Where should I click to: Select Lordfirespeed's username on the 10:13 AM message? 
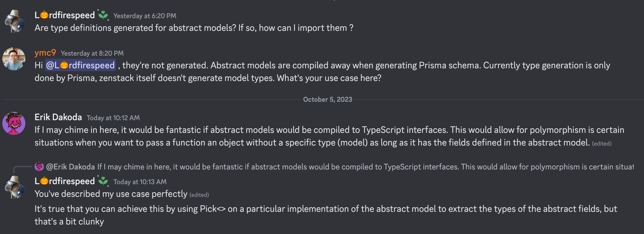(65, 181)
